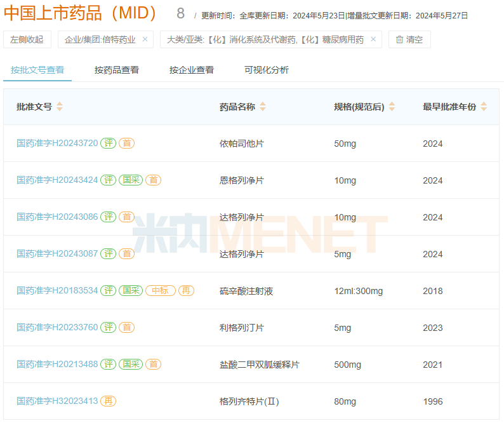This screenshot has width=504, height=423.
Task: Click year 2023 cell
Action: [x=433, y=328]
